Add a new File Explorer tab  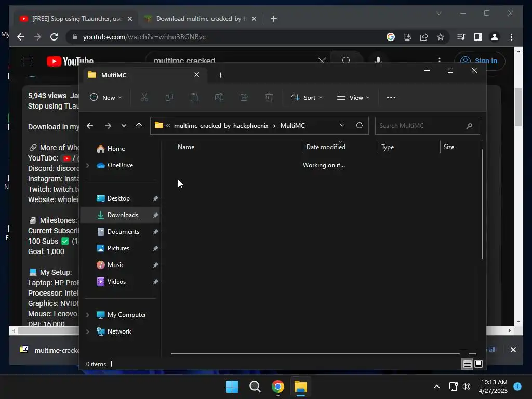tap(220, 75)
